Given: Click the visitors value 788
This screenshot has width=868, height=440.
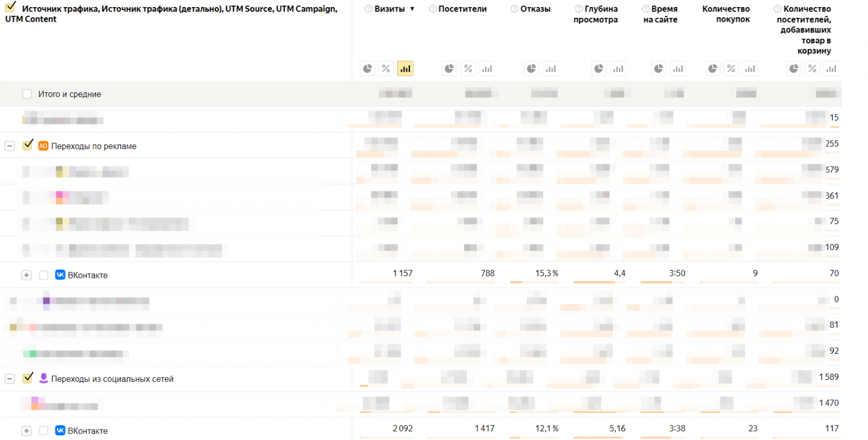Looking at the screenshot, I should (x=488, y=273).
